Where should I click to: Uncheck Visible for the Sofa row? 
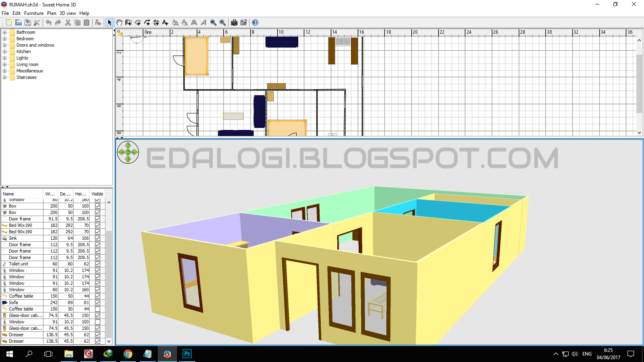[x=97, y=302]
